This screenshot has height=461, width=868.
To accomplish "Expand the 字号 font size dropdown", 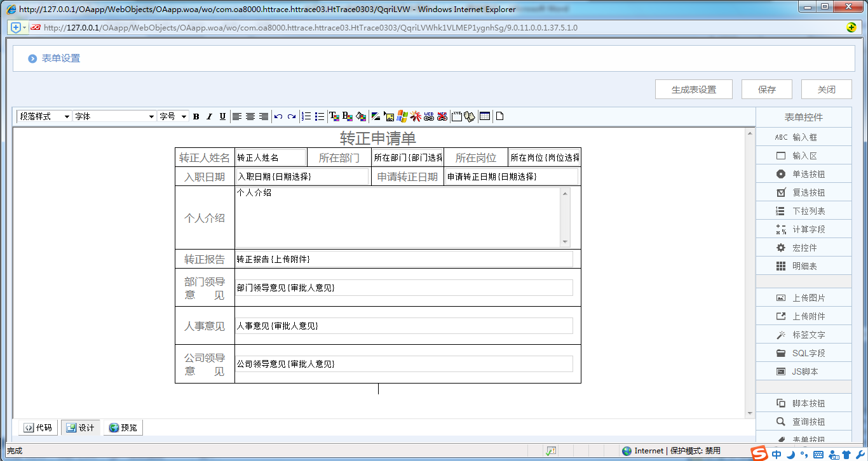I will pos(173,117).
